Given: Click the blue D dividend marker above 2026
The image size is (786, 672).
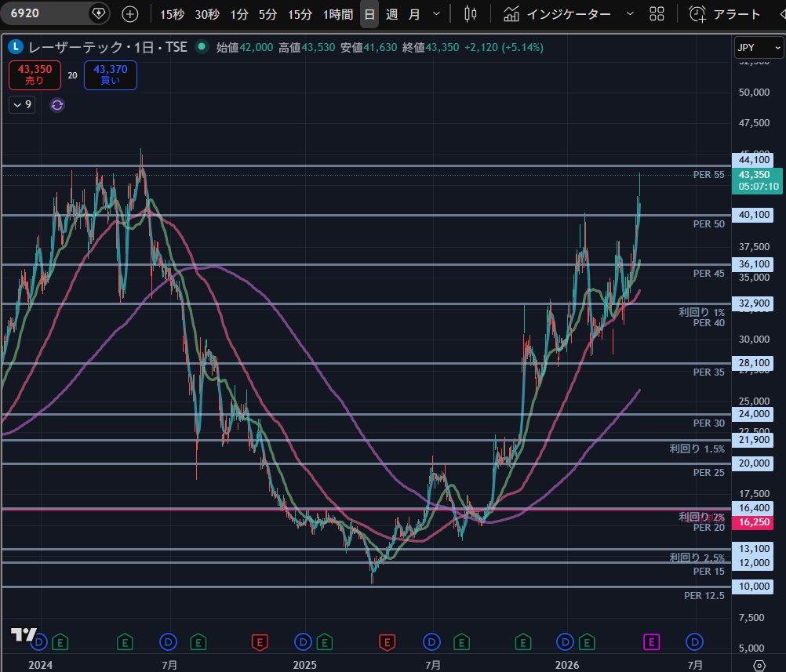Looking at the screenshot, I should tap(565, 642).
